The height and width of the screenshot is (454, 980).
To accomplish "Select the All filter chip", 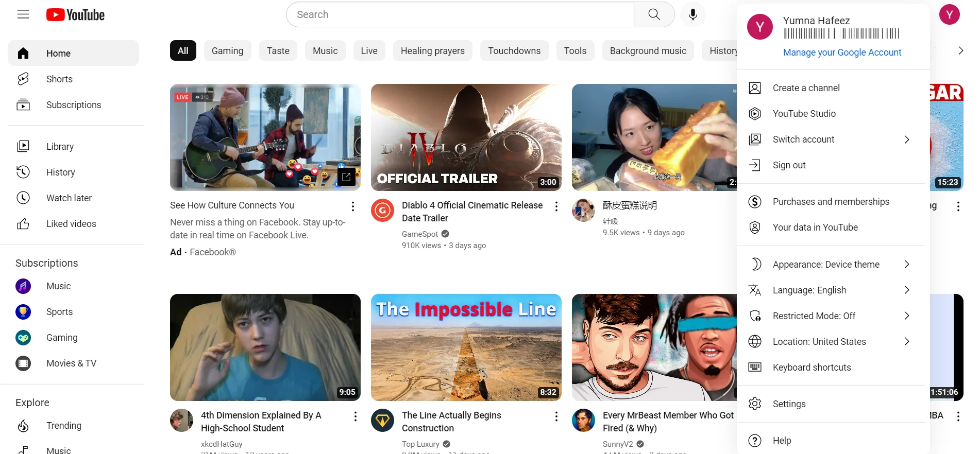I will tap(183, 50).
